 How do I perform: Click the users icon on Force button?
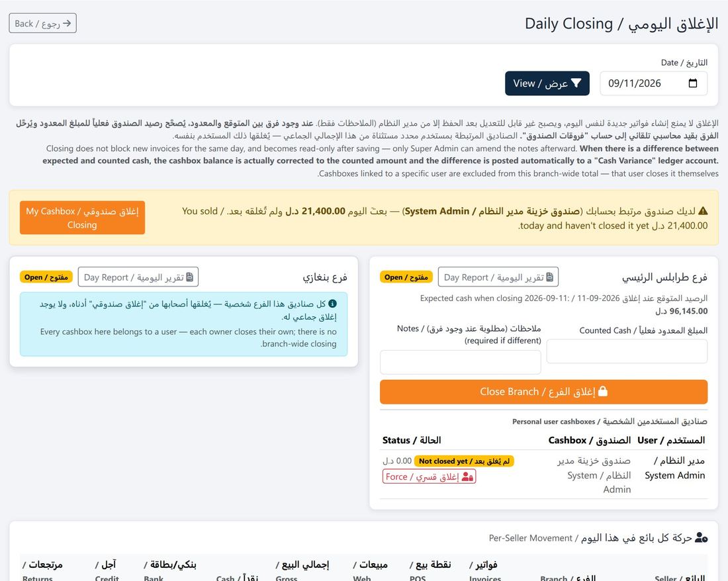pos(467,476)
